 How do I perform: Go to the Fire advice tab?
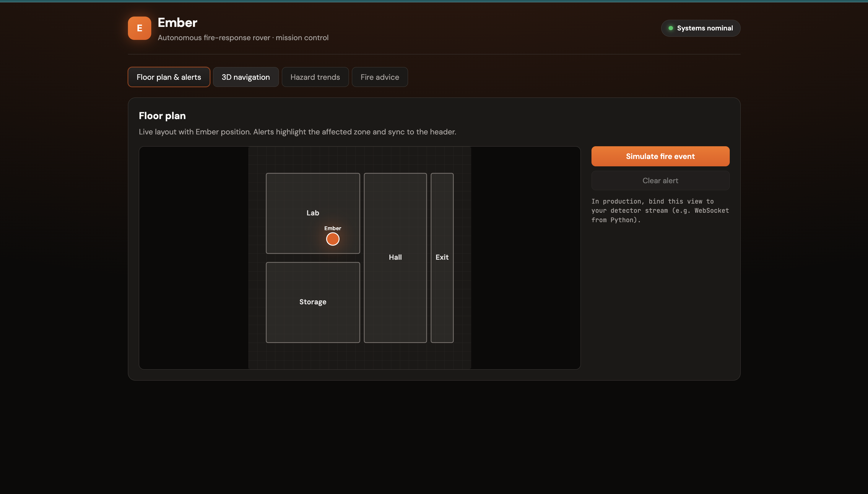380,77
